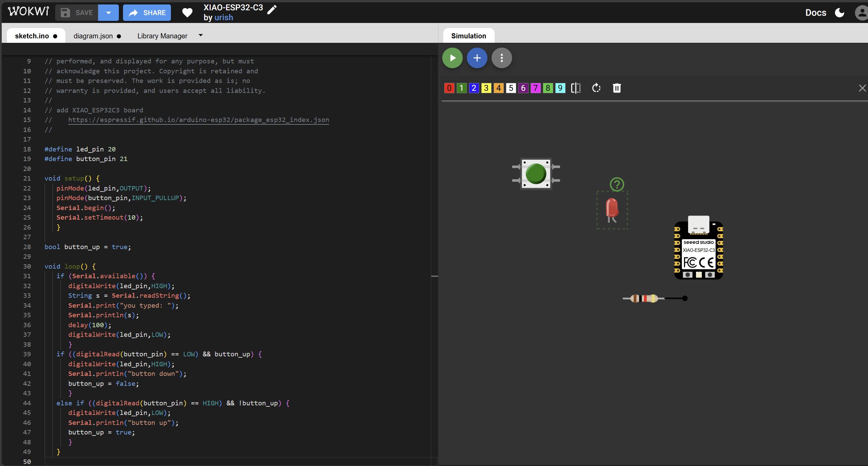Open the user account menu

pos(861,13)
